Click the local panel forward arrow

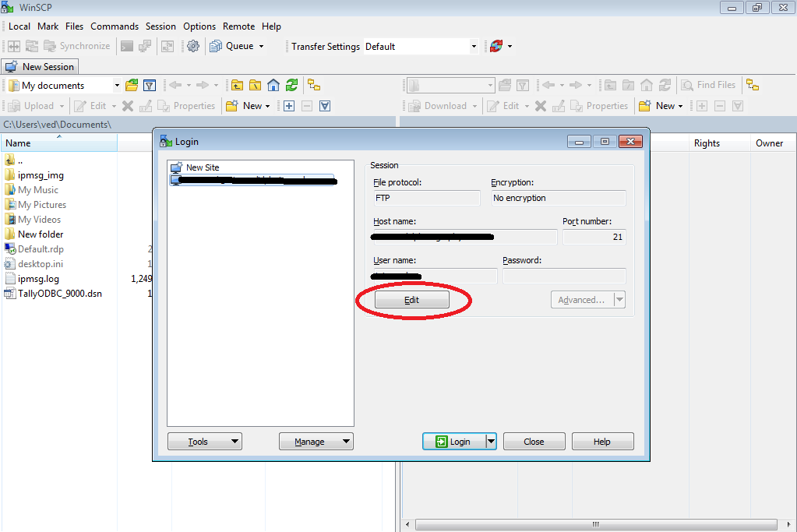click(203, 86)
